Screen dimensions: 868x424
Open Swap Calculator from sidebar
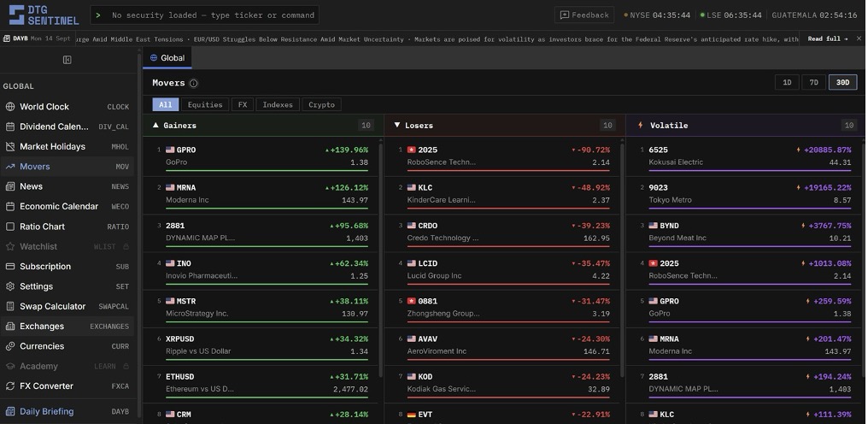(67, 306)
